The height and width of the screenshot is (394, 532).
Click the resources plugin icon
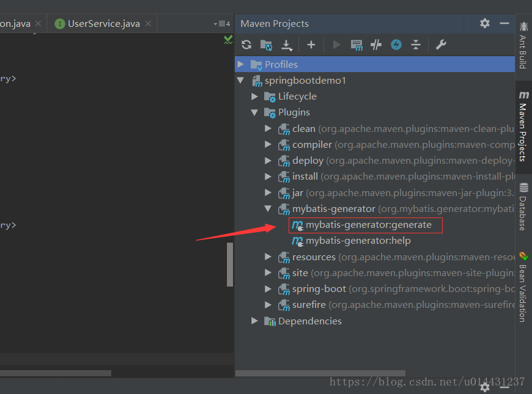[284, 257]
